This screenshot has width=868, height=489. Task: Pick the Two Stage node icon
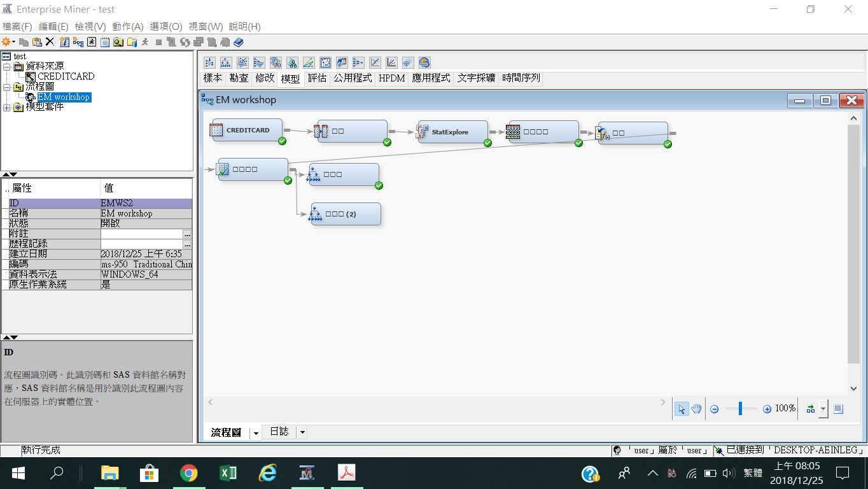coord(424,62)
